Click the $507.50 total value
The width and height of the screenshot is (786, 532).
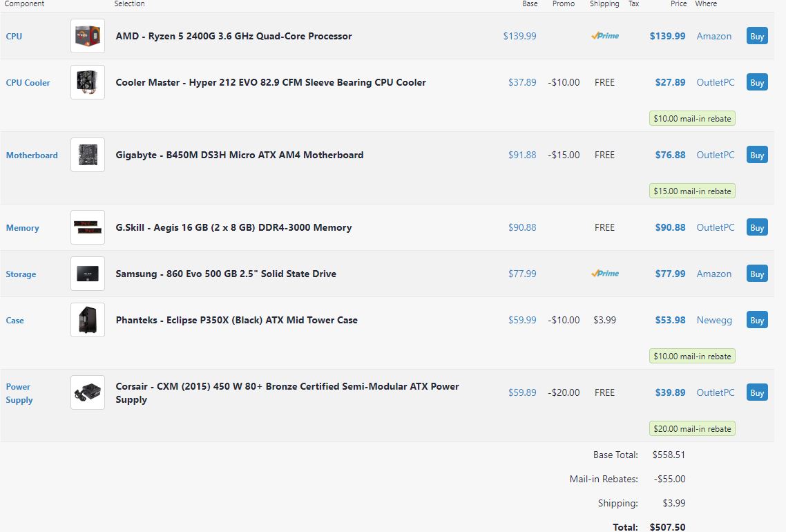coord(668,527)
